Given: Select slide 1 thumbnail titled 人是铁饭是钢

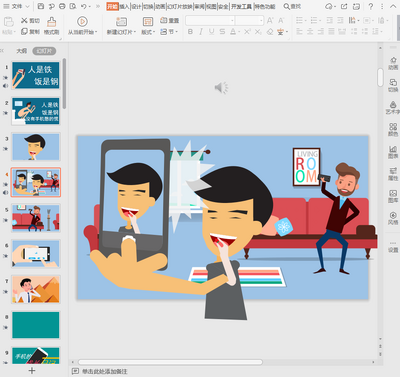Looking at the screenshot, I should coord(36,75).
